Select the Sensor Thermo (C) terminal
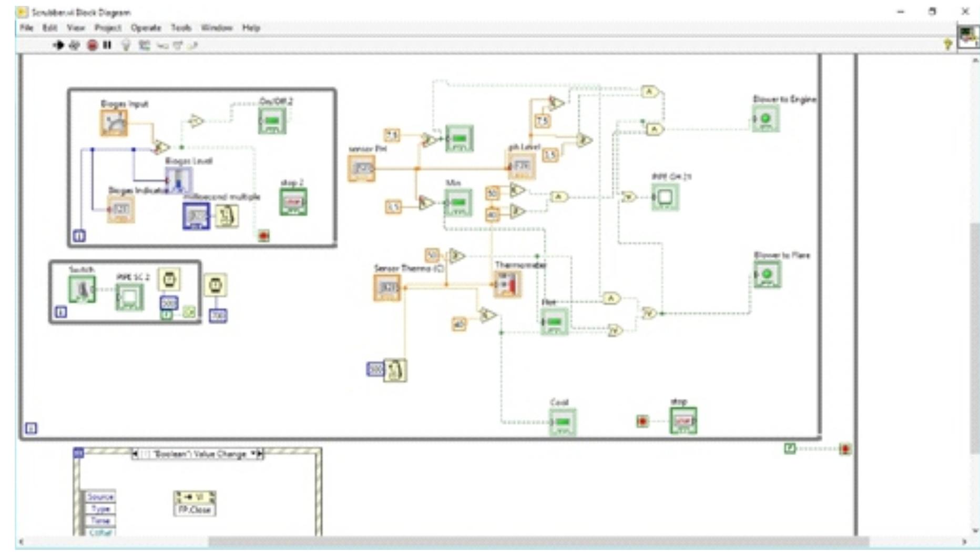The width and height of the screenshot is (980, 552). coord(387,288)
